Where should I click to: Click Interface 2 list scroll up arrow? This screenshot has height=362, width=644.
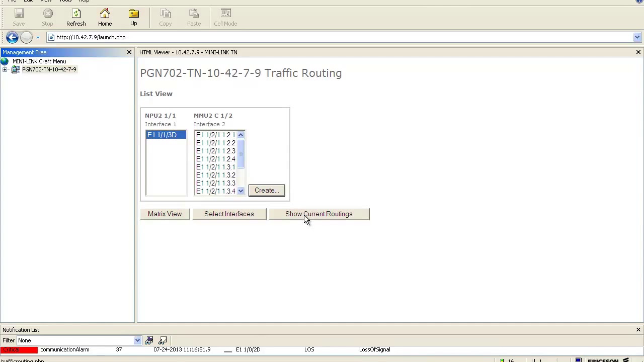(x=240, y=135)
